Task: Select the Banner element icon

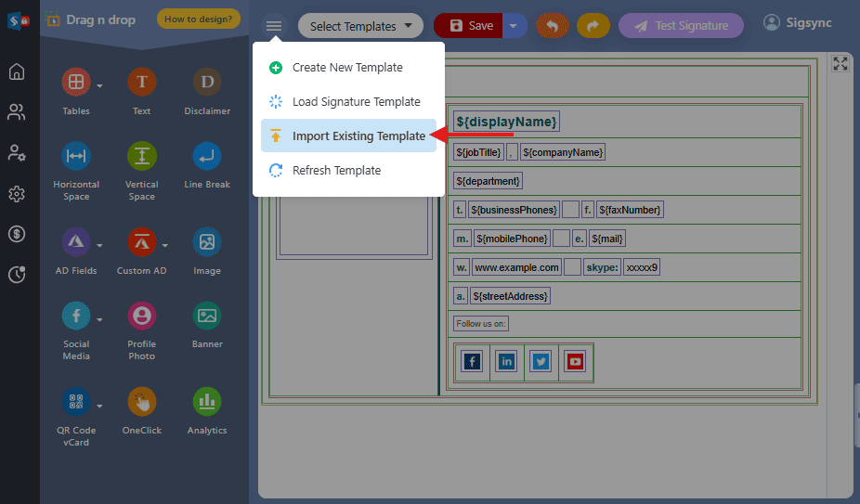Action: tap(207, 316)
